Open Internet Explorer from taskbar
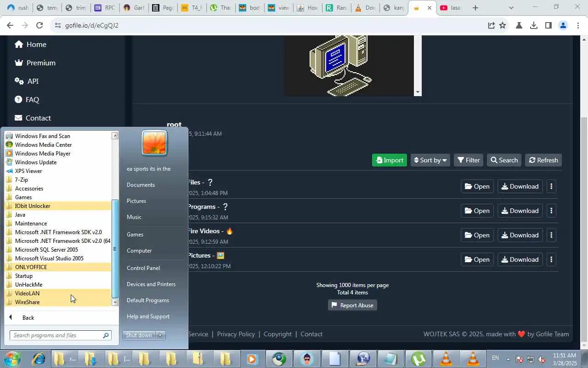This screenshot has width=588, height=368. click(38, 359)
